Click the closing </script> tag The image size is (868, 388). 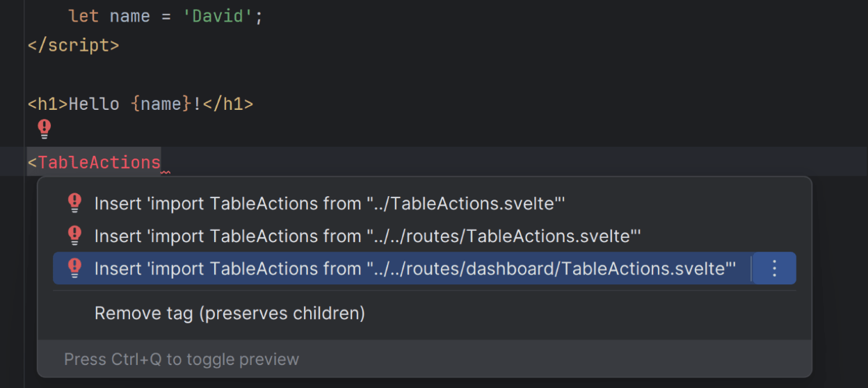(x=73, y=45)
